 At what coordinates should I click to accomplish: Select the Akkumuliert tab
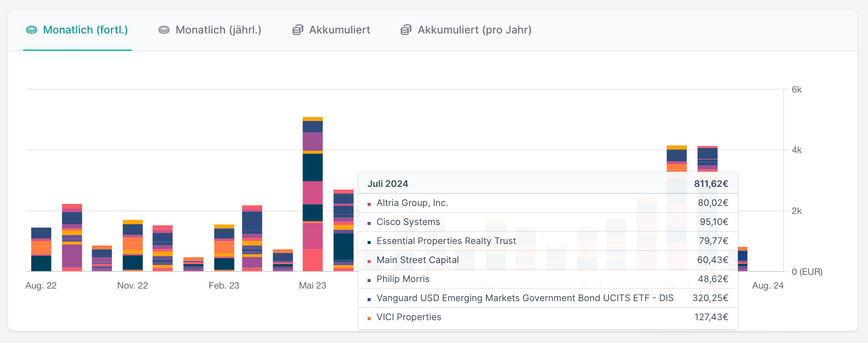339,30
